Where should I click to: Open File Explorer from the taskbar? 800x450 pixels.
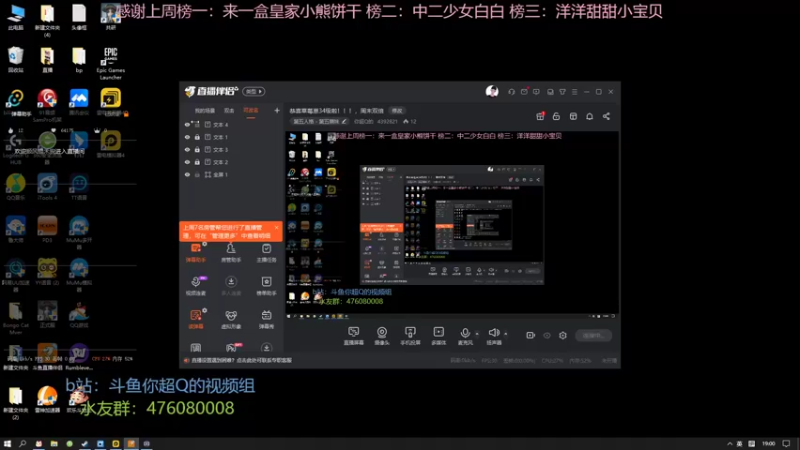pos(54,443)
